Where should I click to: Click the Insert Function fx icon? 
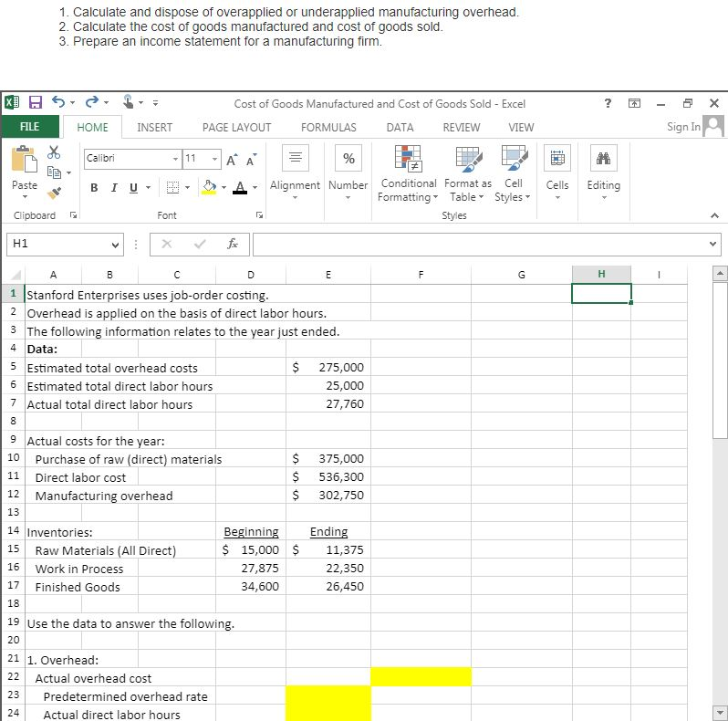(233, 244)
